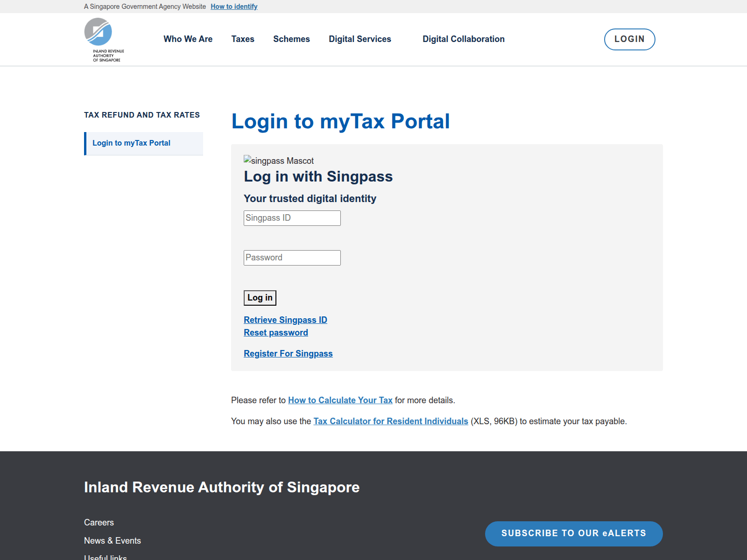This screenshot has width=747, height=560.
Task: Click the Inland Revenue Authority of Singapore footer heading
Action: 222,487
